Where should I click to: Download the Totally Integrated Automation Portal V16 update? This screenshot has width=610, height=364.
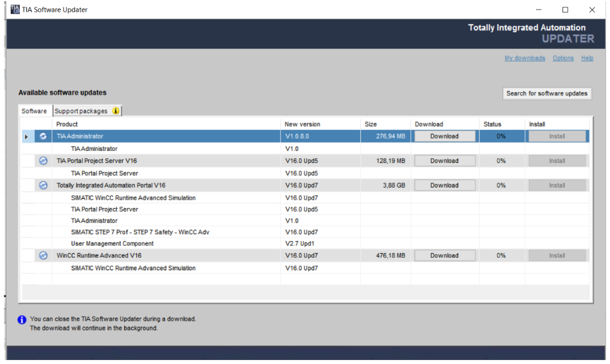[x=445, y=185]
